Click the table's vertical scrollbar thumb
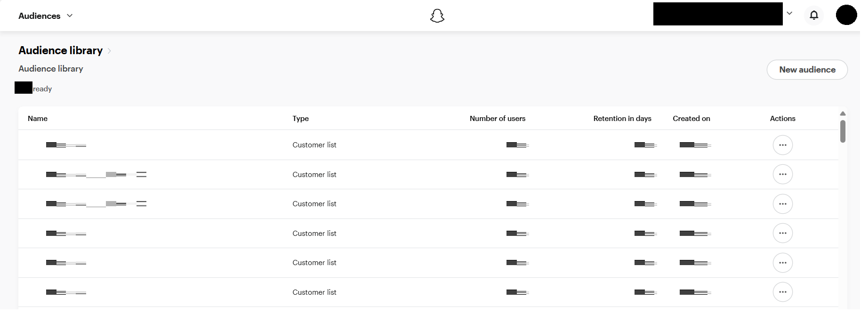 (x=843, y=131)
